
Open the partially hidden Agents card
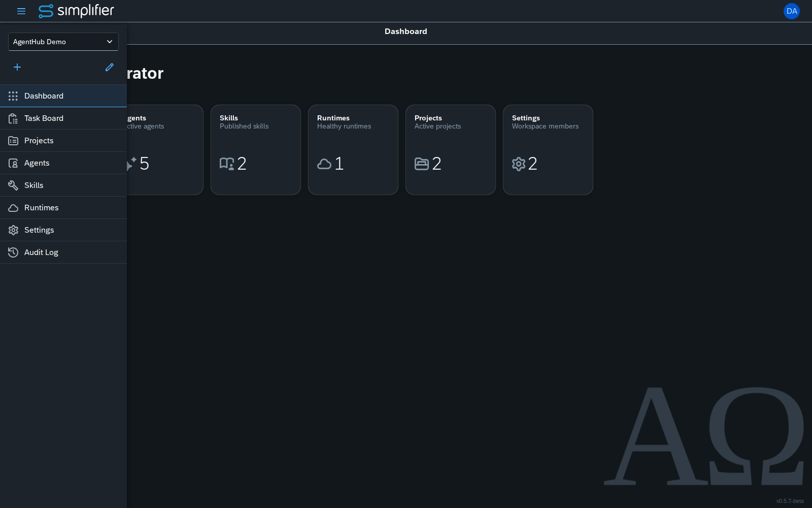[x=165, y=150]
